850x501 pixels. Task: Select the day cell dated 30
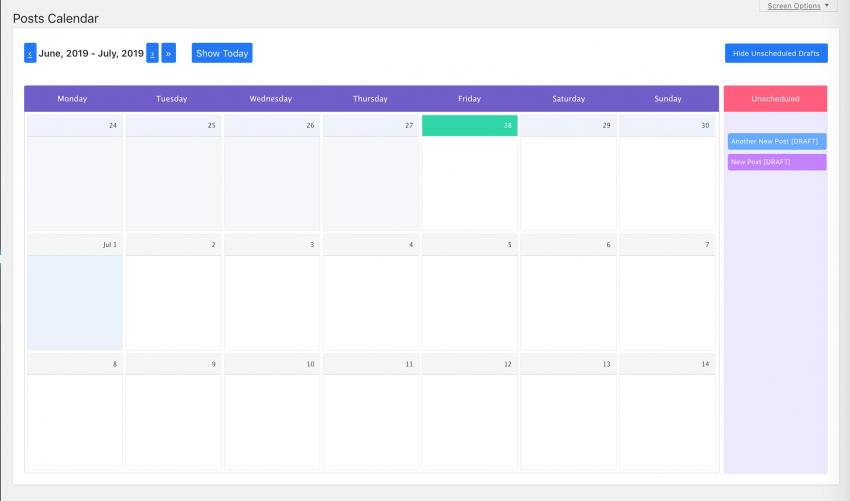click(x=667, y=173)
